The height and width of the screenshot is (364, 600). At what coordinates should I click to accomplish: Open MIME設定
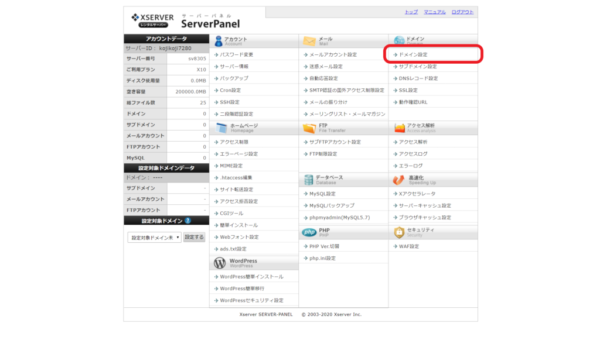[x=231, y=166]
